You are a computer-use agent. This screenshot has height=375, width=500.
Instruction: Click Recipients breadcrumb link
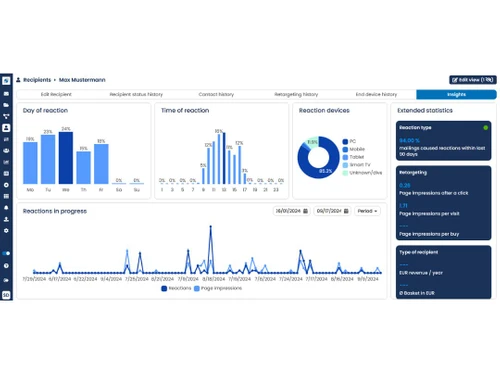(37, 80)
